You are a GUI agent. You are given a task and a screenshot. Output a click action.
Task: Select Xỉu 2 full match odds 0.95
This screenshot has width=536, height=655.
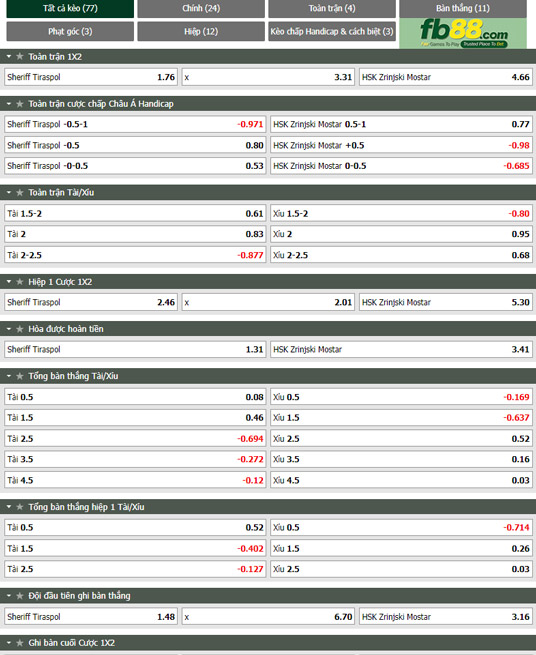tap(401, 234)
